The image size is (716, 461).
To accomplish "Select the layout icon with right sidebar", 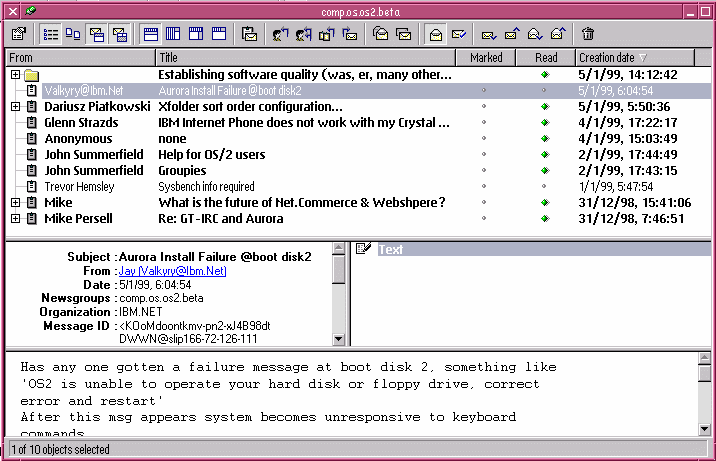I will pos(196,34).
